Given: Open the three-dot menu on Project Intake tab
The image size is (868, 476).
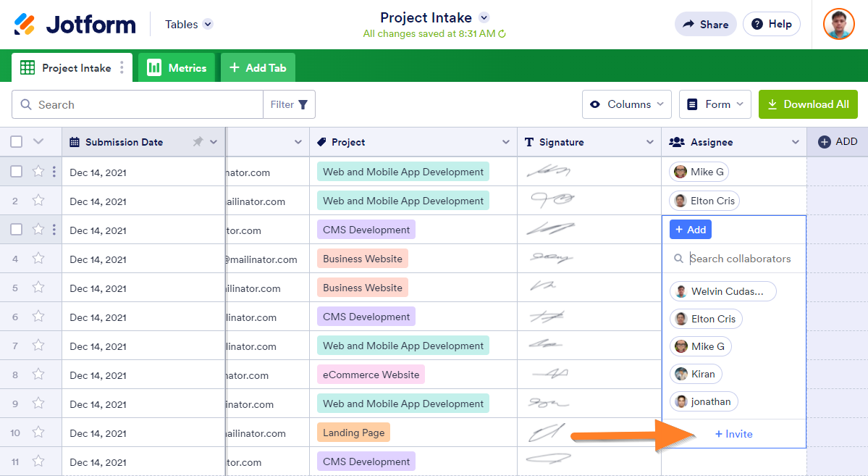Looking at the screenshot, I should [x=122, y=67].
